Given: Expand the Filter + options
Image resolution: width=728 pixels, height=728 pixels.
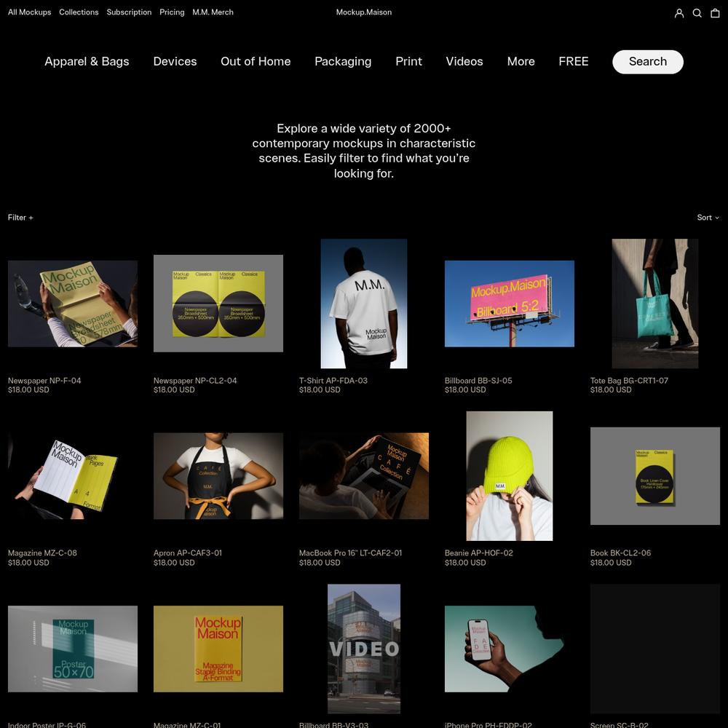Looking at the screenshot, I should pyautogui.click(x=20, y=217).
